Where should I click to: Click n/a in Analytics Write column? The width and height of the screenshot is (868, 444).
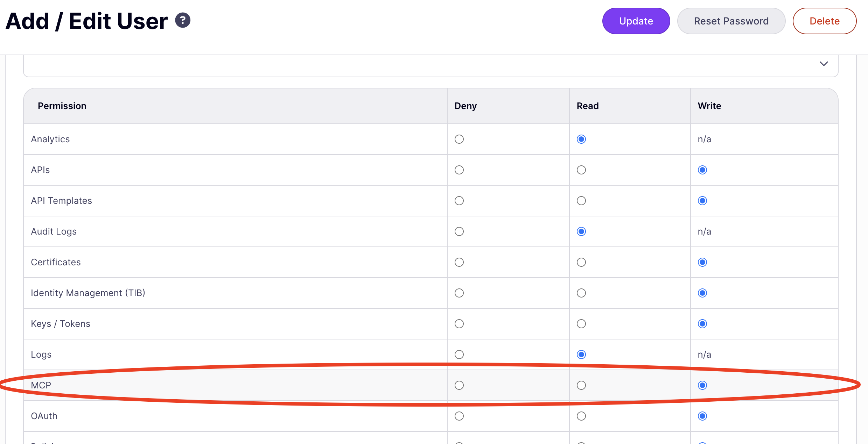704,139
